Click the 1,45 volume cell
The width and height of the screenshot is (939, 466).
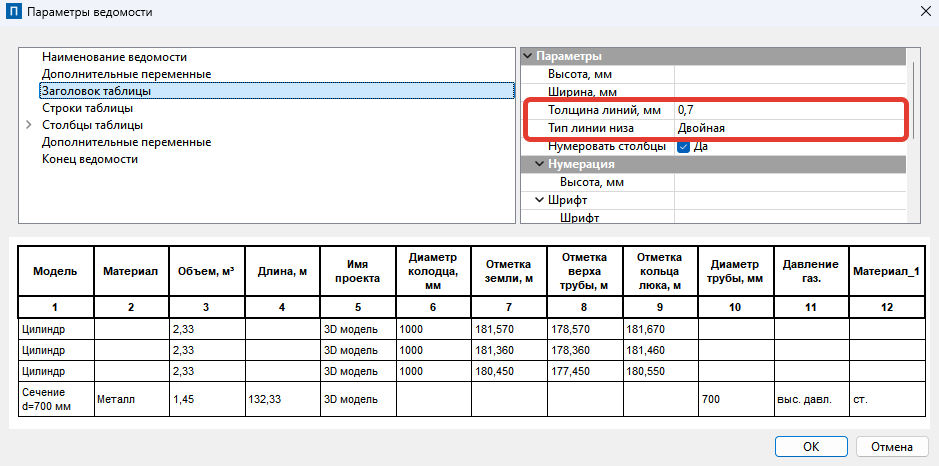(x=206, y=400)
